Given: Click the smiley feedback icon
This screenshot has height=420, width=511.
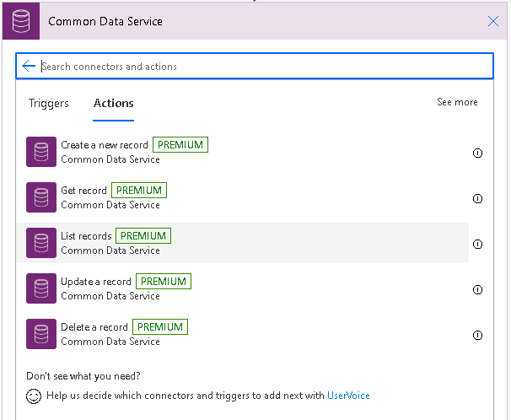Looking at the screenshot, I should (34, 396).
